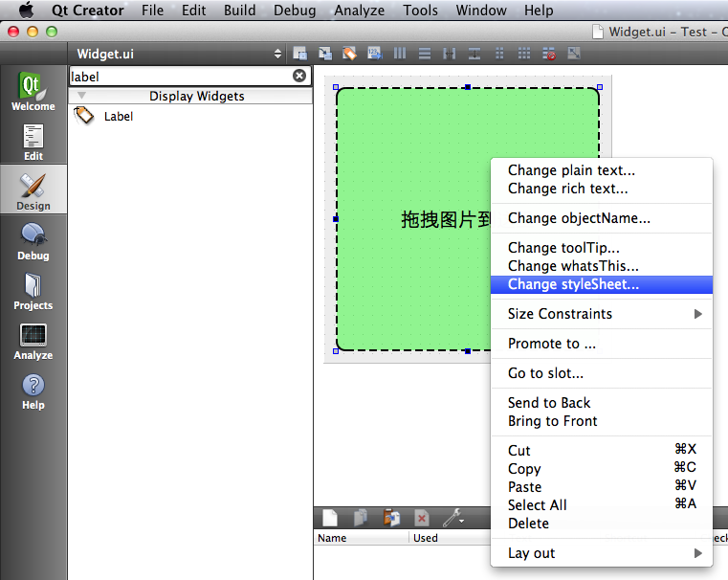Clear the label search filter

click(x=299, y=76)
